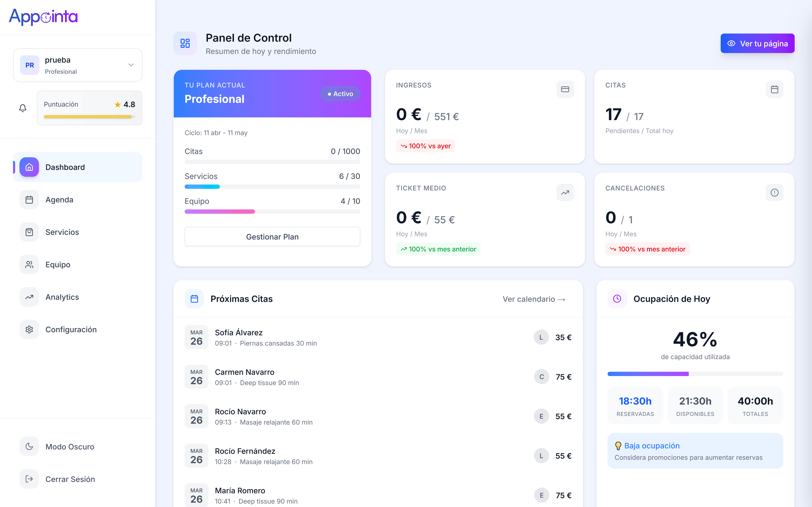Image resolution: width=812 pixels, height=507 pixels.
Task: Click the notifications bell icon
Action: pos(23,108)
